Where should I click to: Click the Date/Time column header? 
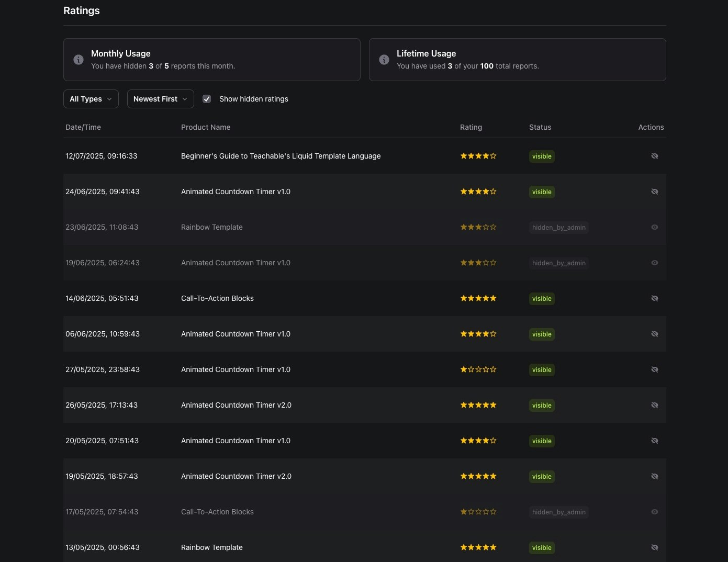[x=83, y=127]
